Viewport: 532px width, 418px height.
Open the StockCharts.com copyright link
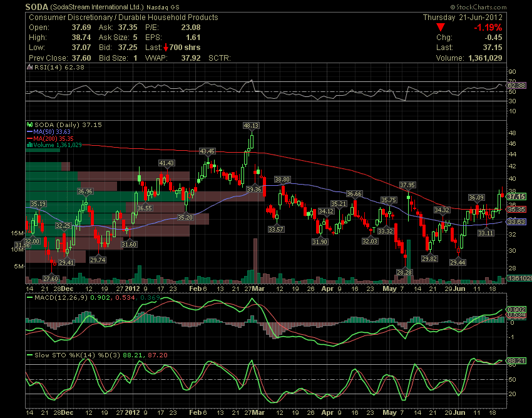click(478, 7)
